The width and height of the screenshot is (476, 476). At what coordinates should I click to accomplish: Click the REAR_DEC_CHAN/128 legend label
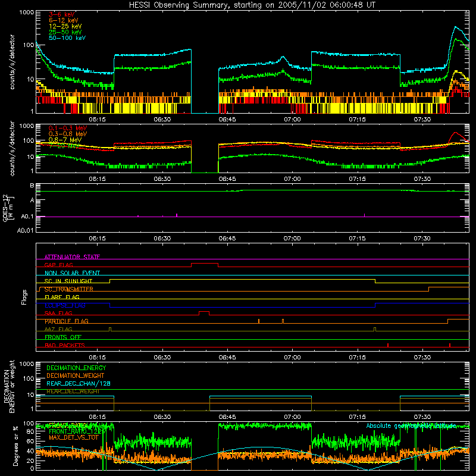click(79, 383)
